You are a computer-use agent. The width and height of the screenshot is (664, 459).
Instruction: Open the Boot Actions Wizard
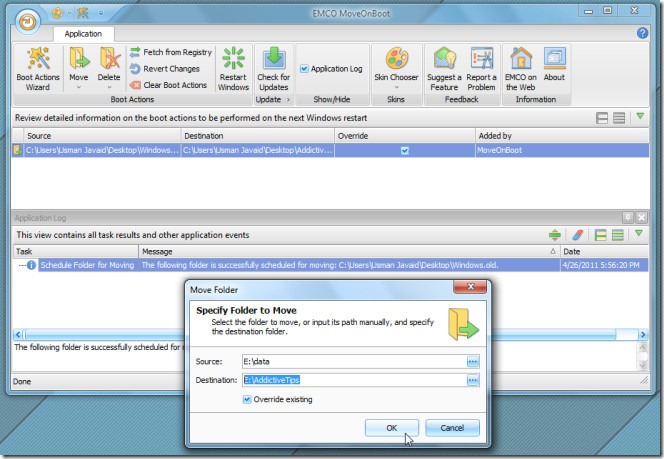coord(38,69)
